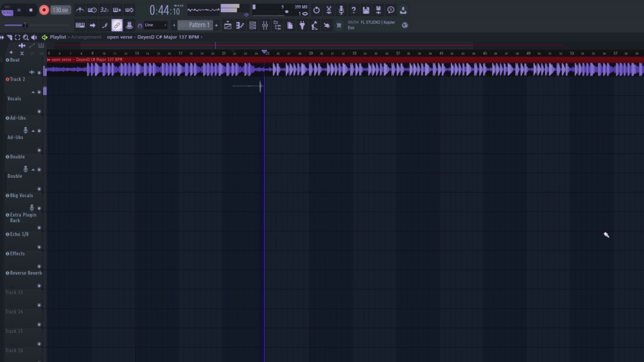Open the Playlist title menu
The image size is (644, 362).
[58, 37]
